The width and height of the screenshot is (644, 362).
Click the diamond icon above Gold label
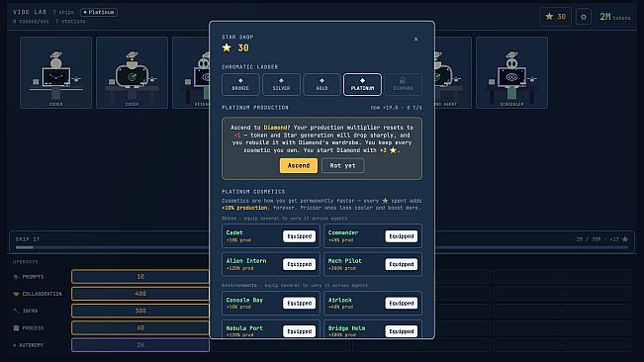(x=322, y=80)
